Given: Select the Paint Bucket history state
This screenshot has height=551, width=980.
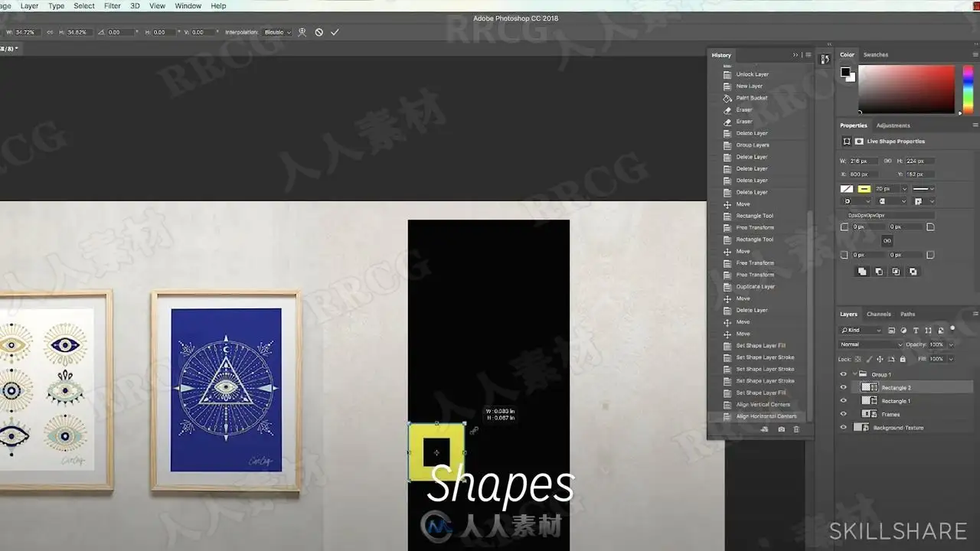Looking at the screenshot, I should click(x=752, y=98).
